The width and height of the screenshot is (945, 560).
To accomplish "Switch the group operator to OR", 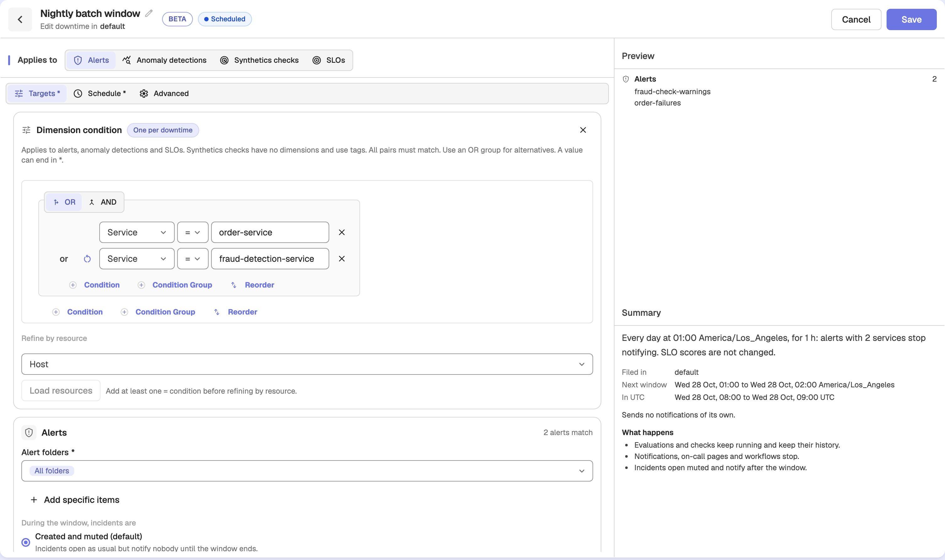I will (x=64, y=202).
